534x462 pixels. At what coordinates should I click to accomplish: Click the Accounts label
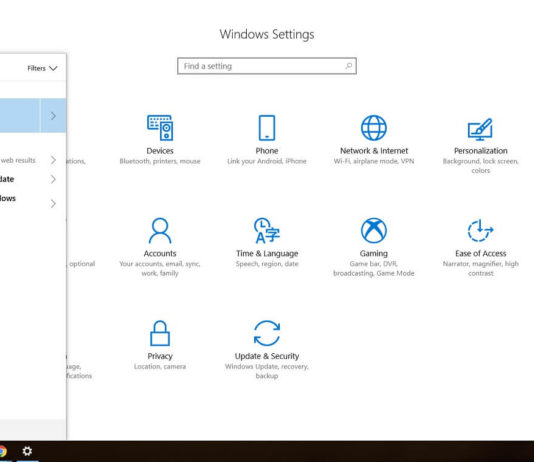[160, 253]
